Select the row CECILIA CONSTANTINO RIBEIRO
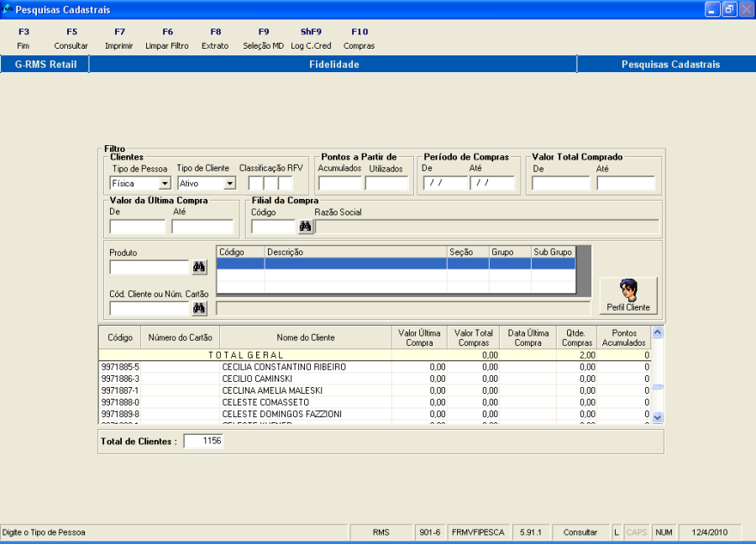The image size is (756, 544). pos(375,367)
